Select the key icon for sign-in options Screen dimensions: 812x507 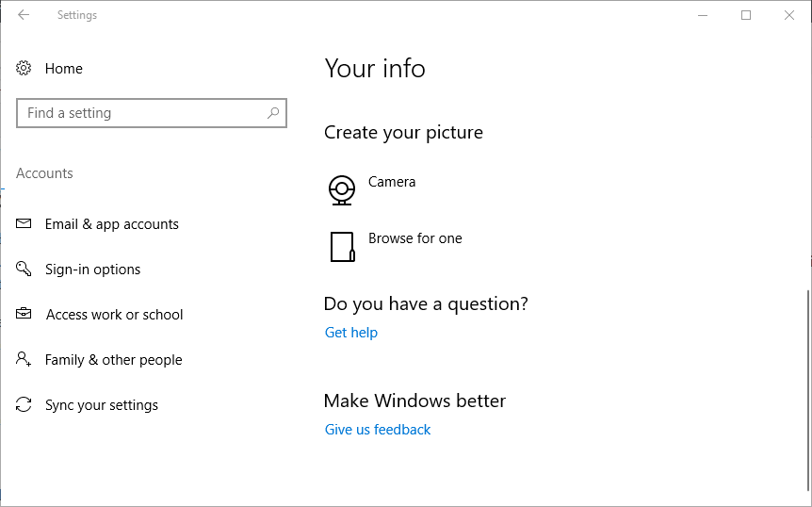pos(24,270)
